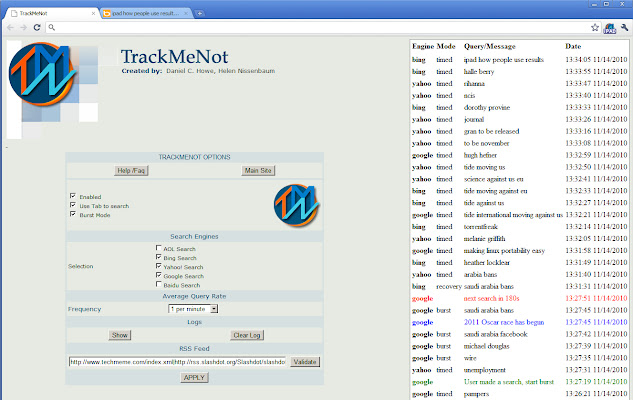Open a new tab with plus button

pyautogui.click(x=199, y=13)
